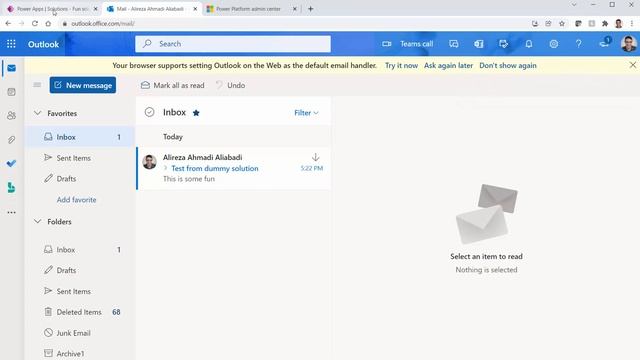
Task: Select Sent Items under Folders
Action: pyautogui.click(x=80, y=291)
